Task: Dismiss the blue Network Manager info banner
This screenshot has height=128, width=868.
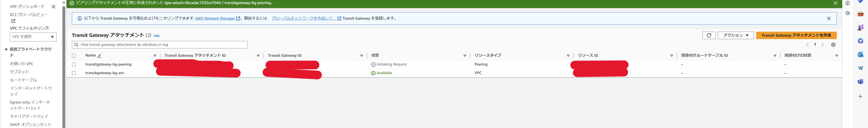Action: (x=829, y=19)
